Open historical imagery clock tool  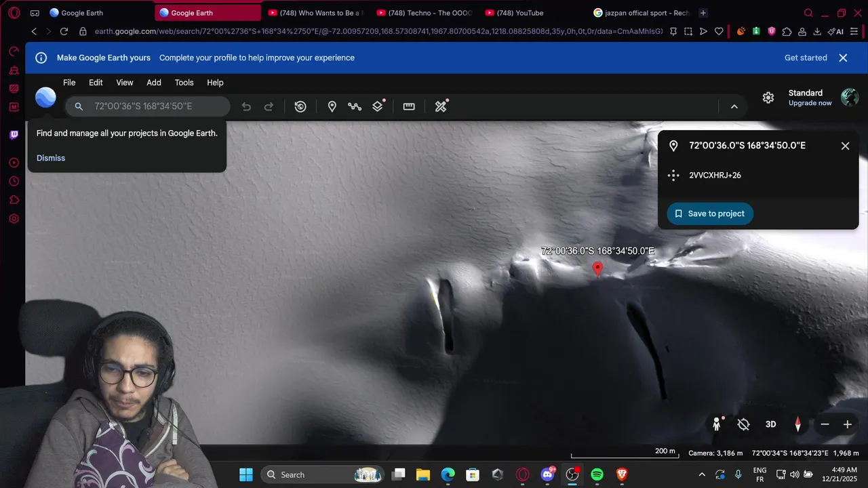(x=300, y=106)
